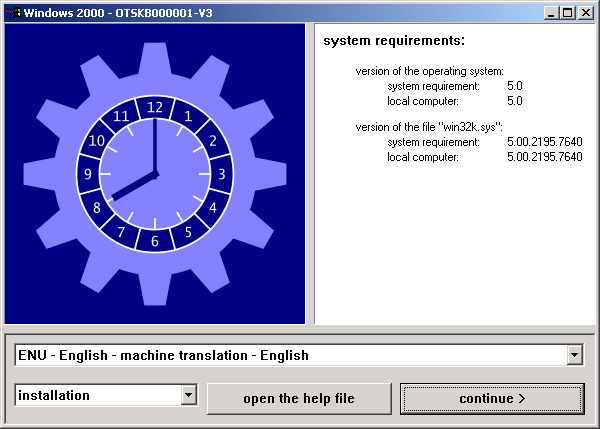Click file system requirement value 5.00.2195.7640
Screen dimensions: 600x429
(x=545, y=142)
